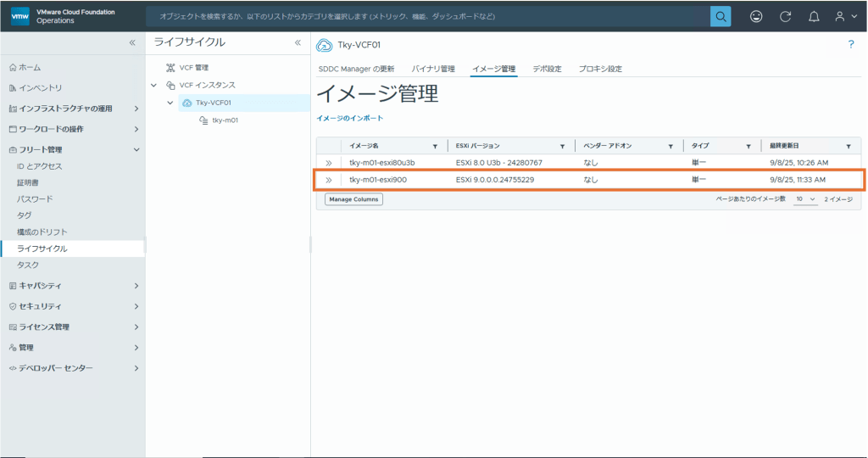
Task: Click the tky-m01 domain icon
Action: click(x=203, y=120)
